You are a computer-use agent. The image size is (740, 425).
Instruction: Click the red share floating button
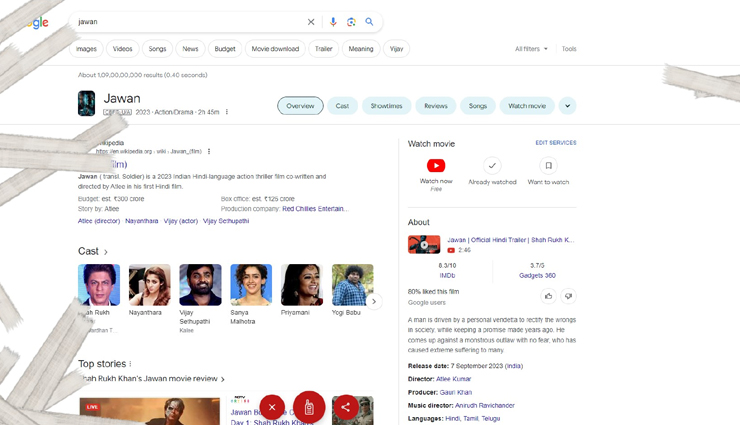coord(345,407)
